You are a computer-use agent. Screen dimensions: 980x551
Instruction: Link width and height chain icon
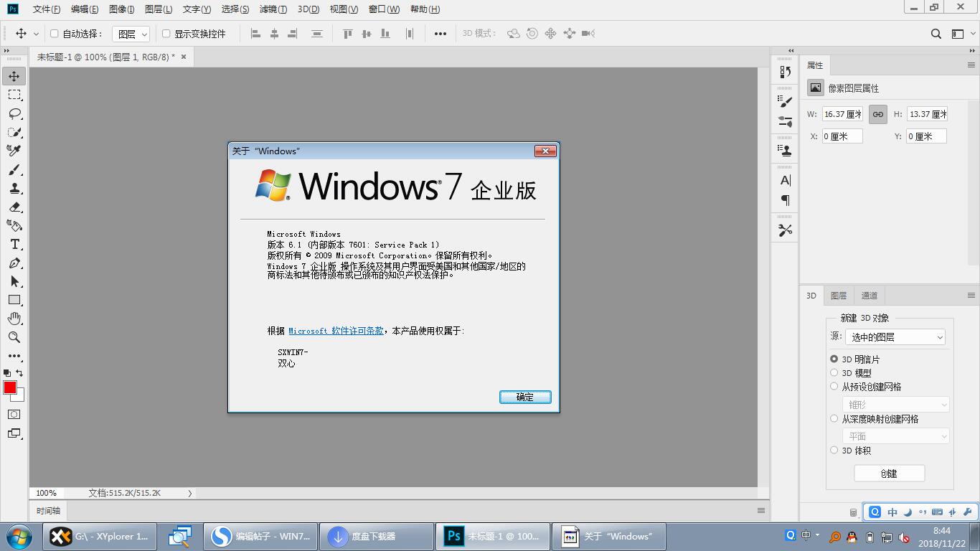pyautogui.click(x=877, y=114)
